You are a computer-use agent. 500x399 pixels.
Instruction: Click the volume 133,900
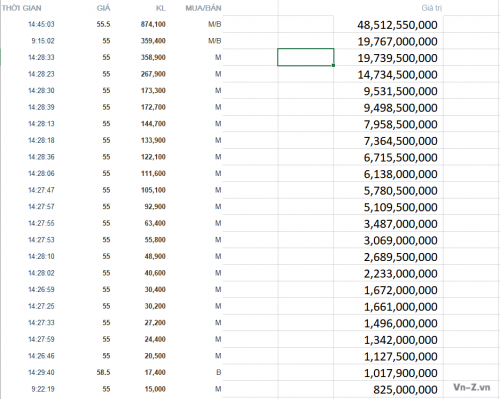tap(153, 140)
